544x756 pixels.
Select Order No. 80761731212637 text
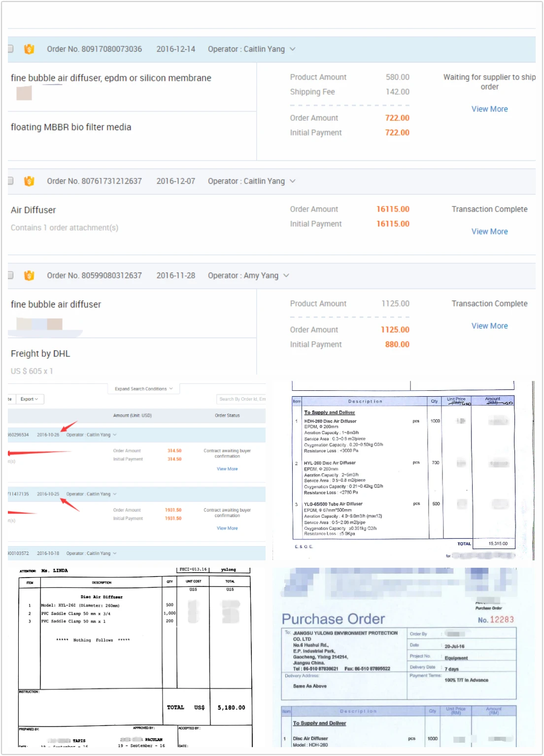tap(94, 181)
